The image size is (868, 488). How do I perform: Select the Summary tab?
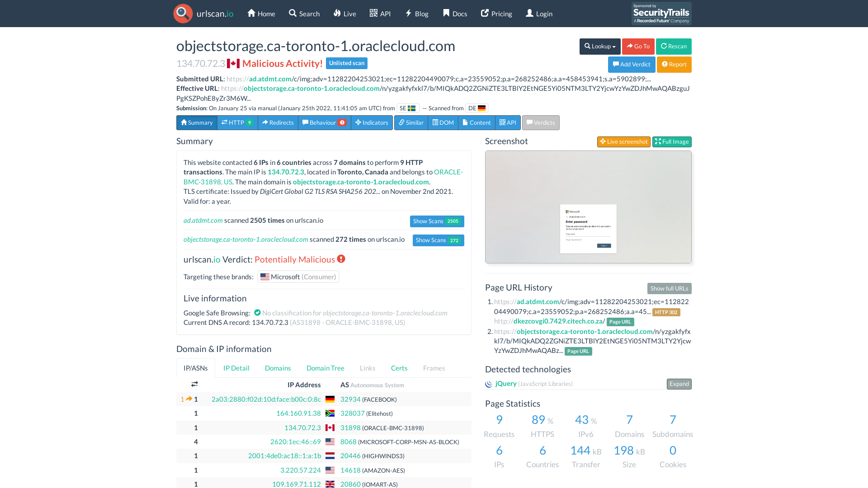tap(197, 123)
